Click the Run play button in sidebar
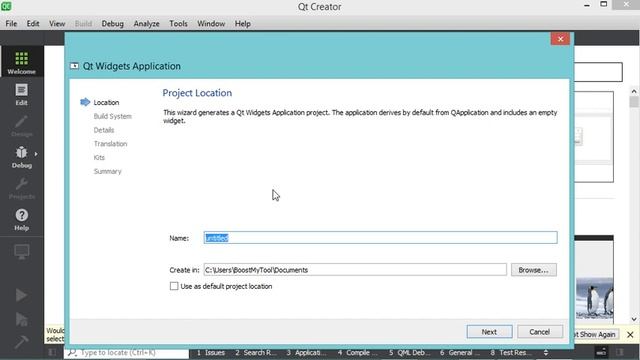 (x=21, y=295)
